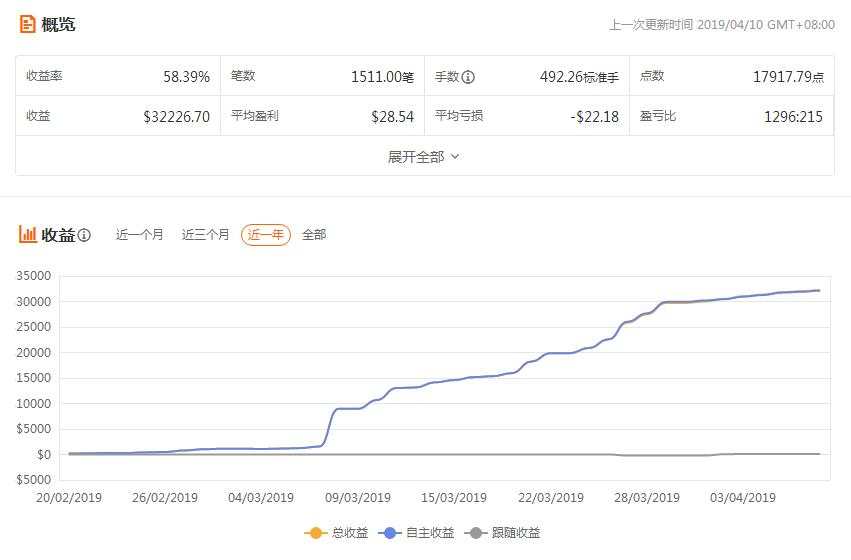Click the x-axis date 09/03/2019
This screenshot has width=851, height=560.
(358, 498)
